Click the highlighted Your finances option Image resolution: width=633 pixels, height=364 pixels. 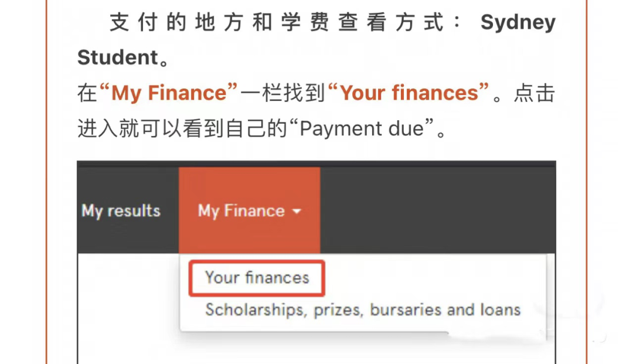[256, 278]
